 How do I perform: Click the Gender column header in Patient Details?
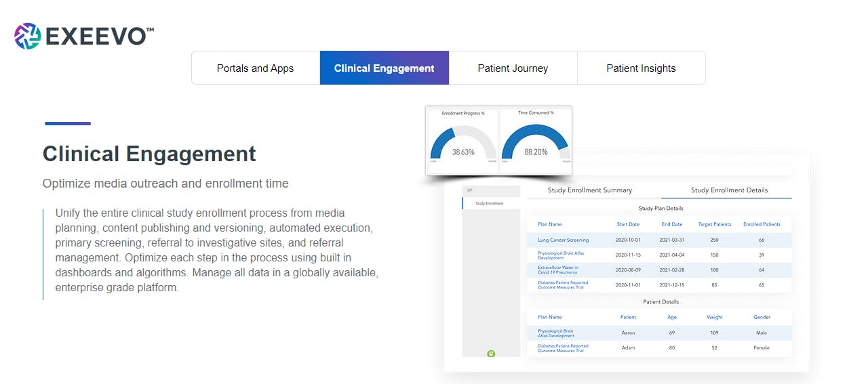[x=762, y=317]
